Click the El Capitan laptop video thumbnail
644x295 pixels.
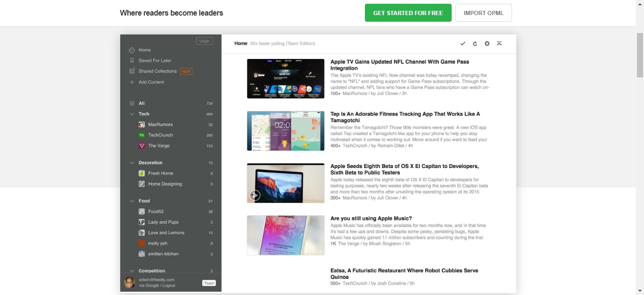pyautogui.click(x=286, y=183)
